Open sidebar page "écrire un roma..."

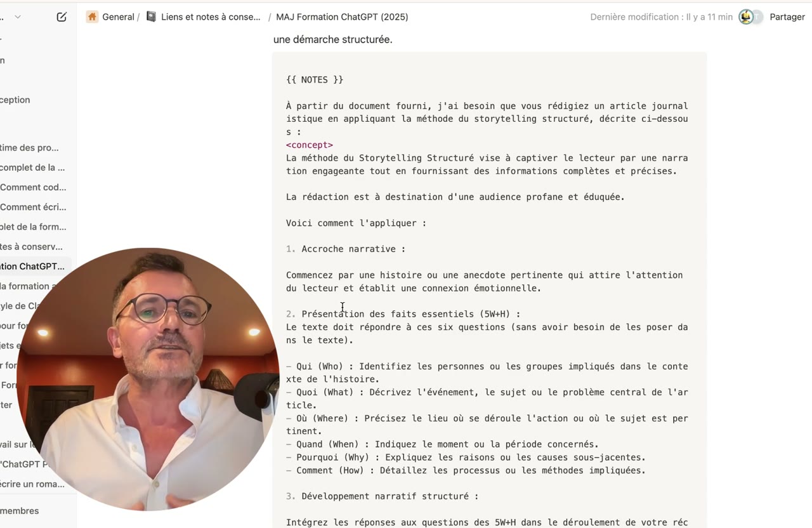[32, 484]
